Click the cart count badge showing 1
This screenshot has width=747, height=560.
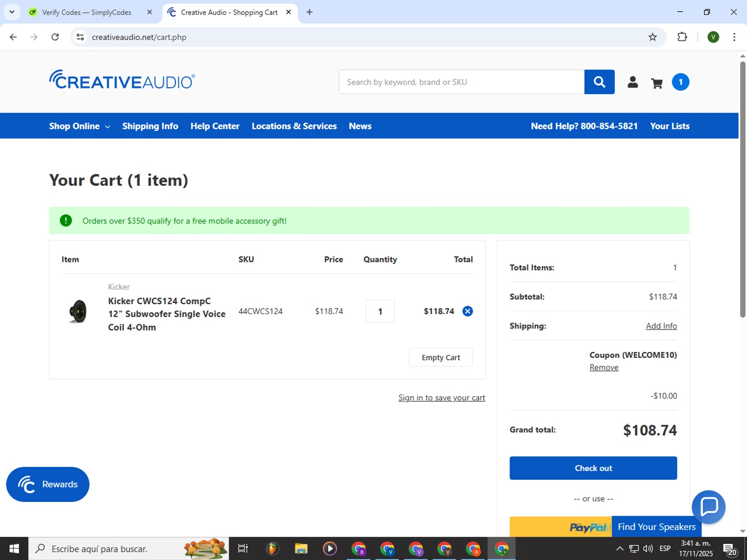click(680, 82)
